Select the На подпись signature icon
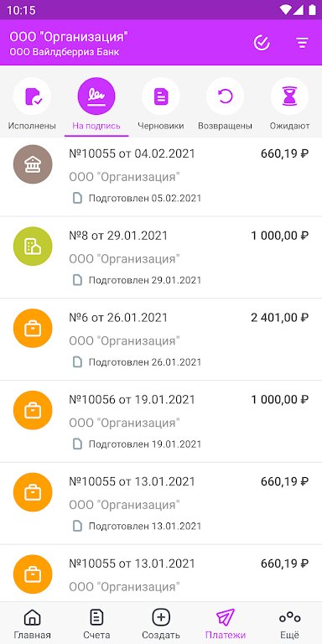 point(96,96)
